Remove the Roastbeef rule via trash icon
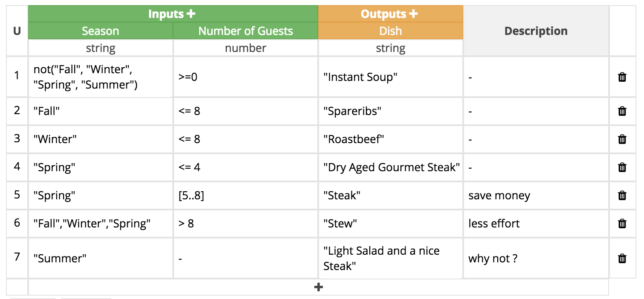The width and height of the screenshot is (644, 299). click(622, 139)
